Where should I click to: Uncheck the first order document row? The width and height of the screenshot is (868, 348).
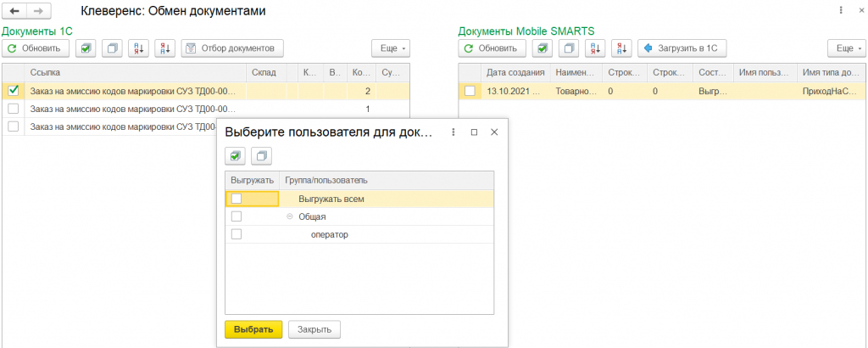pyautogui.click(x=14, y=90)
